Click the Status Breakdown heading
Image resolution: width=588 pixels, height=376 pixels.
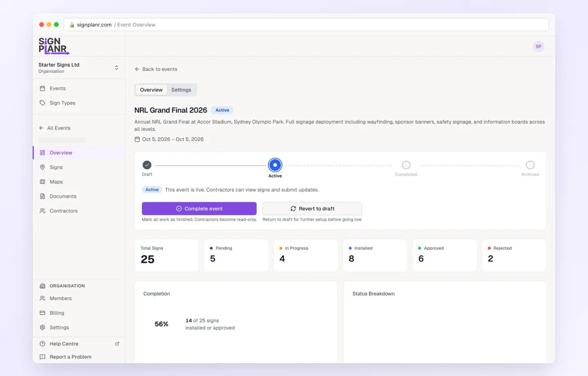pos(374,294)
